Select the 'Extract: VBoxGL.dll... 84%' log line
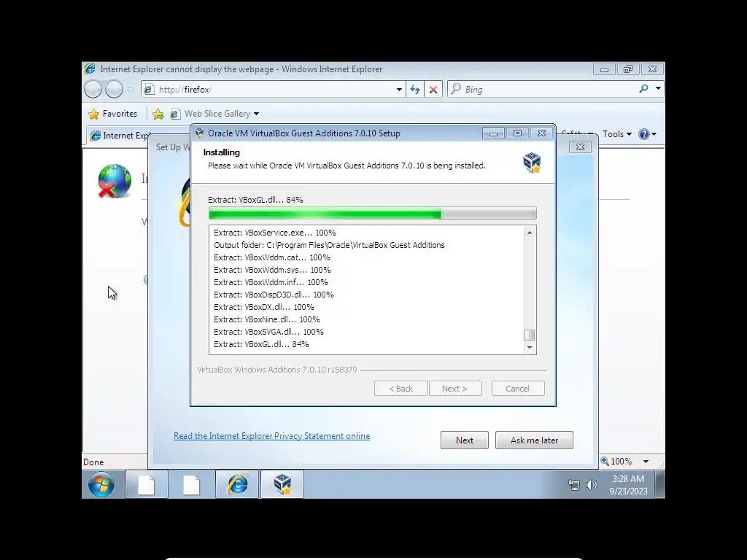Image resolution: width=747 pixels, height=560 pixels. 262,344
